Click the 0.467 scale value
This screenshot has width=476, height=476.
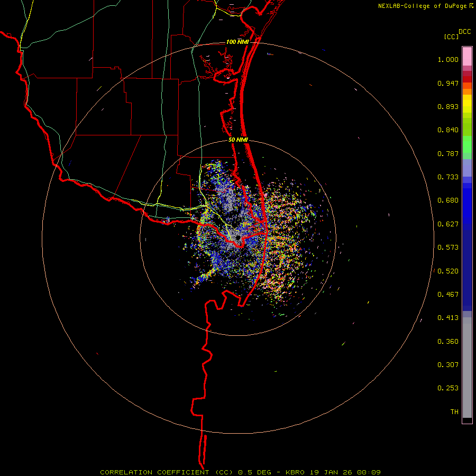(x=448, y=295)
